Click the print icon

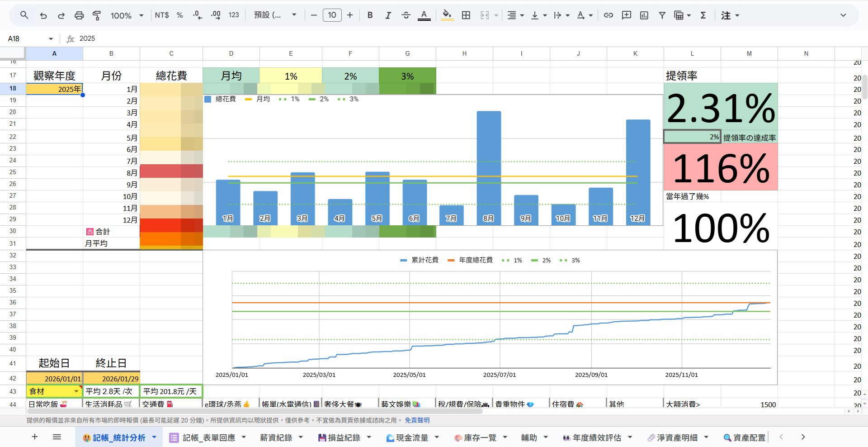click(x=79, y=15)
